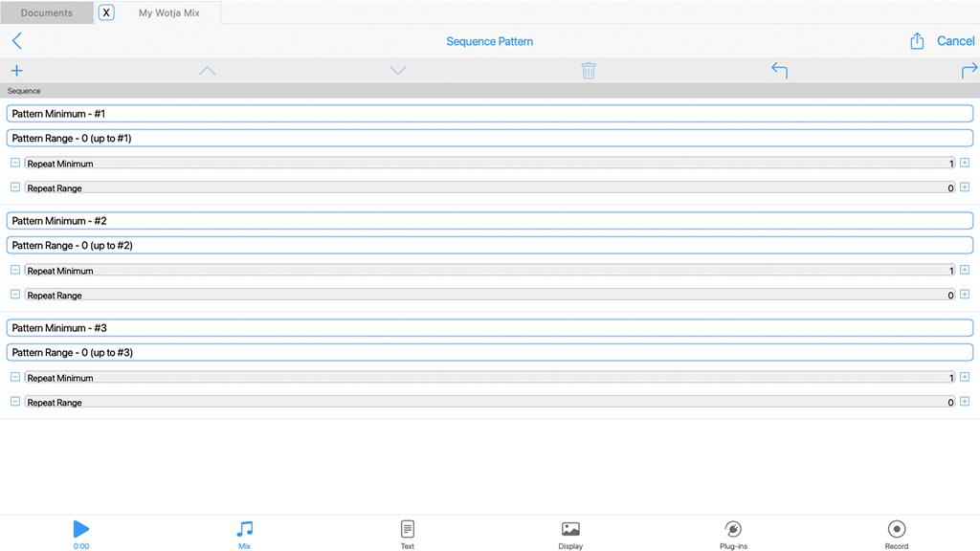Move selected item down with chevron
Image resolution: width=980 pixels, height=551 pixels.
pyautogui.click(x=398, y=71)
